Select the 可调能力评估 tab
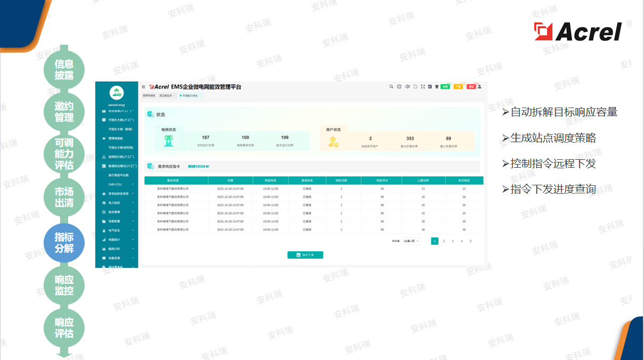 (190, 96)
